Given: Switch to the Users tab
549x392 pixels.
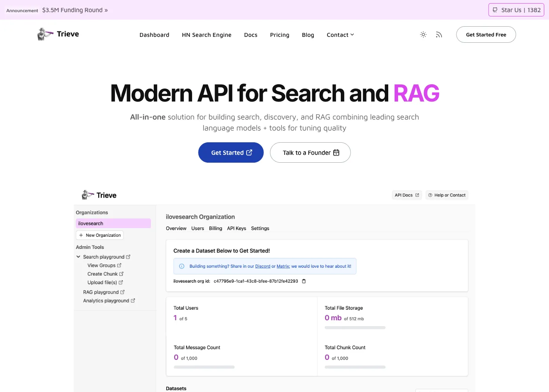Looking at the screenshot, I should coord(198,229).
